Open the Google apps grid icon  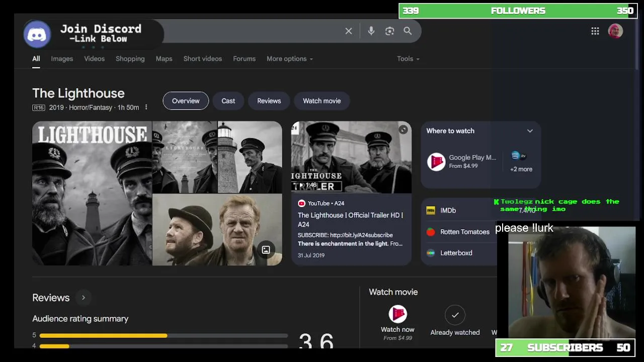click(595, 31)
